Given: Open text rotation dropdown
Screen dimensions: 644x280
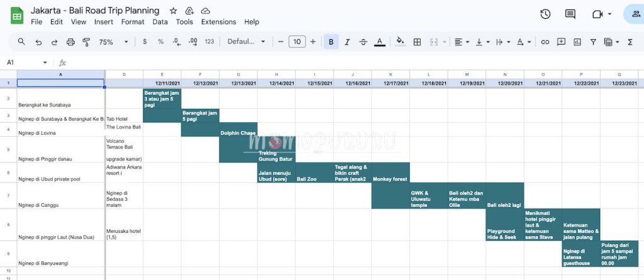Looking at the screenshot, I should [x=524, y=42].
